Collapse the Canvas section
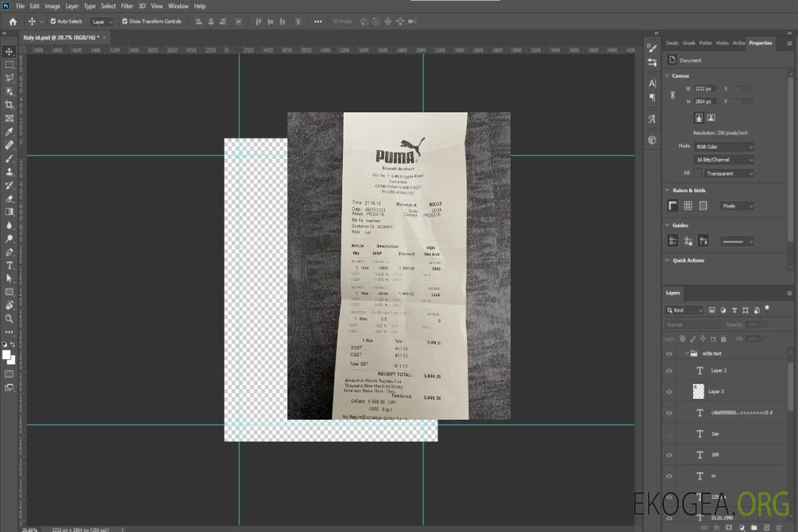 click(667, 75)
